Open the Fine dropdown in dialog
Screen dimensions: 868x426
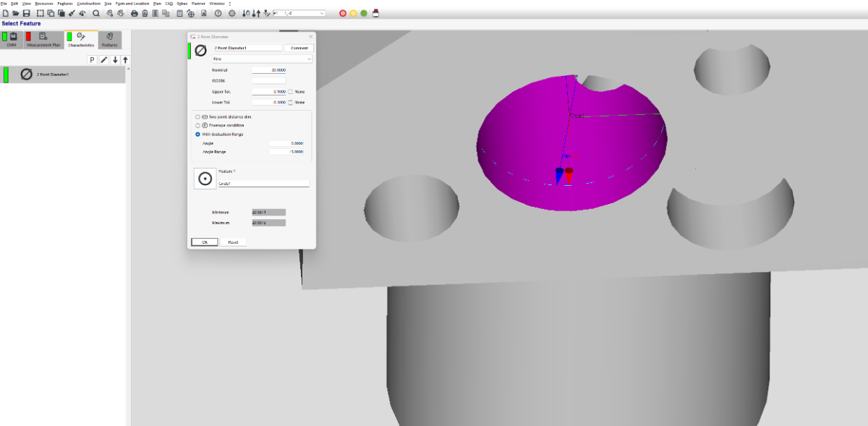[x=263, y=59]
